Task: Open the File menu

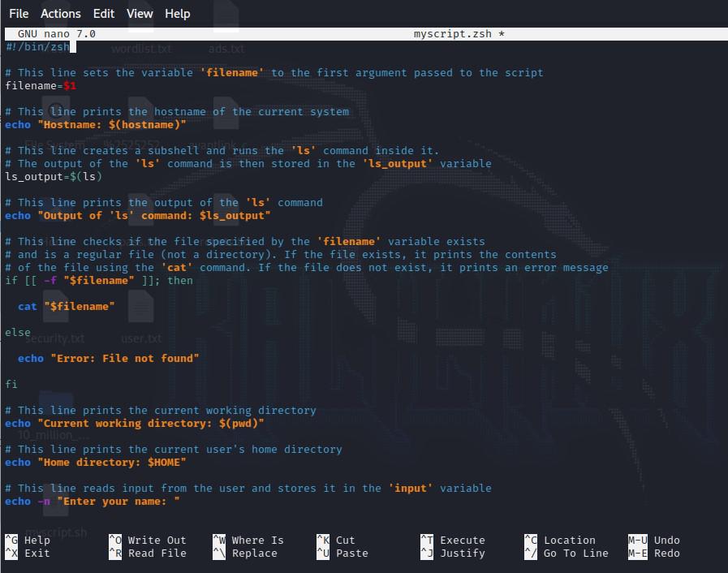Action: 19,14
